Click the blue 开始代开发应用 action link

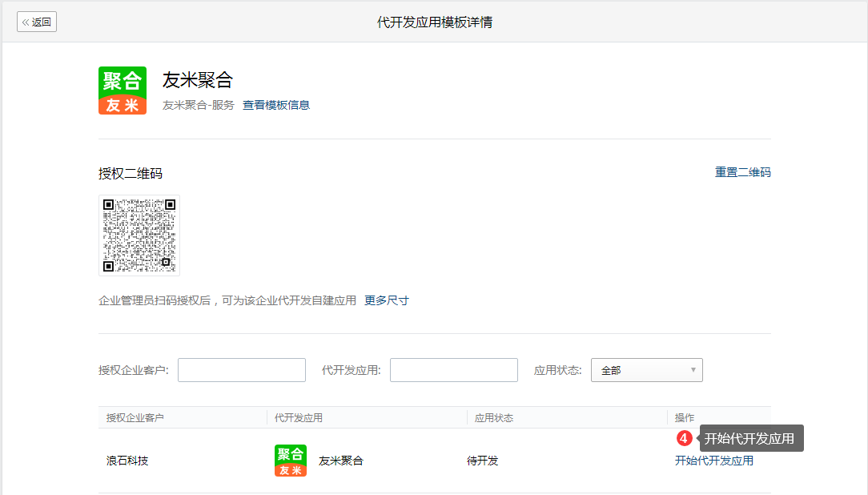[x=713, y=461]
